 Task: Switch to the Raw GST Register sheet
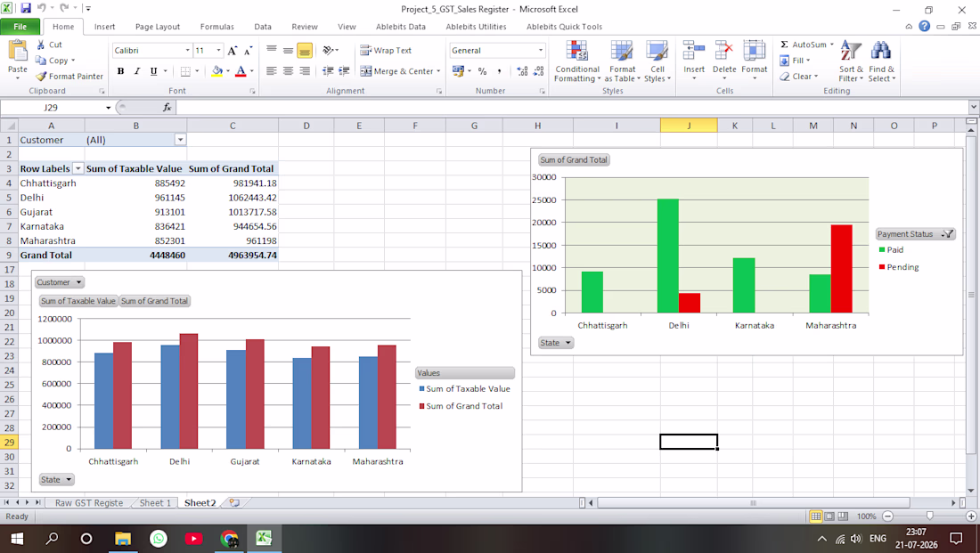(89, 503)
